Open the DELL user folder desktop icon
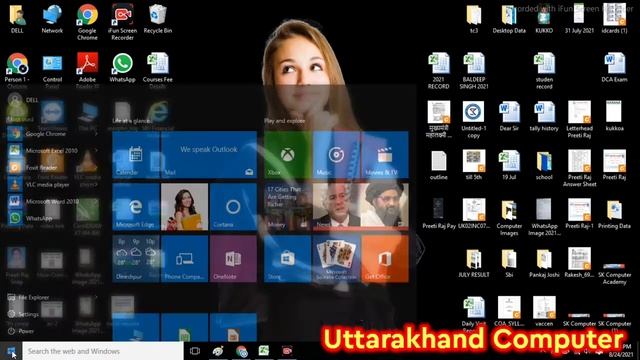 [17, 19]
